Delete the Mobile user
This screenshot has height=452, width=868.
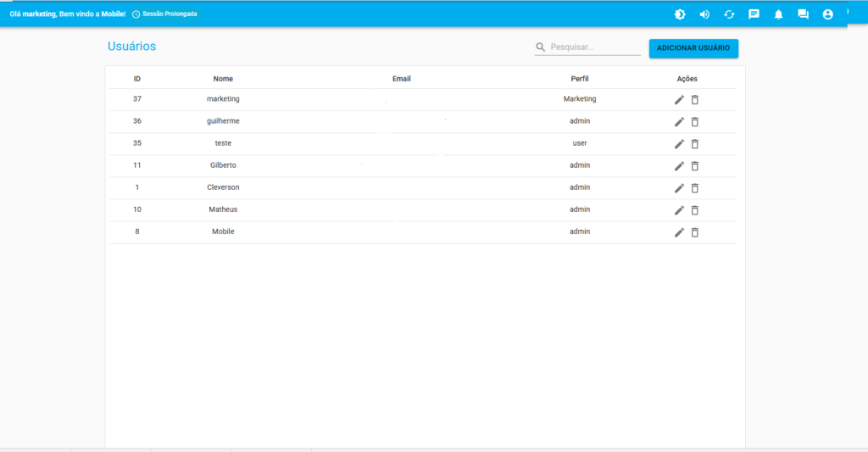pyautogui.click(x=695, y=232)
